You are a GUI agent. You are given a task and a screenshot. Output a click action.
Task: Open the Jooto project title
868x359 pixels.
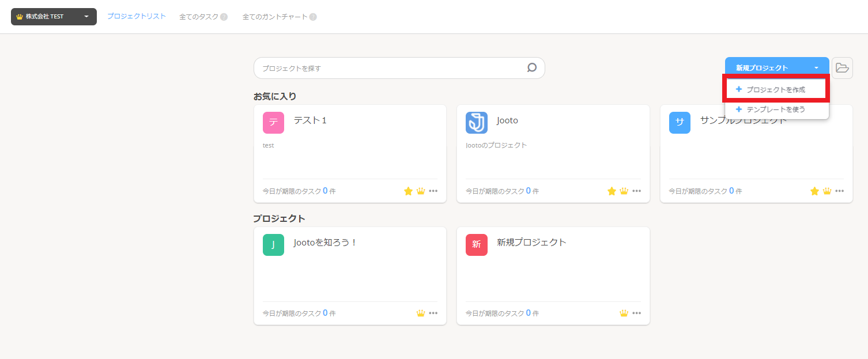pos(508,120)
